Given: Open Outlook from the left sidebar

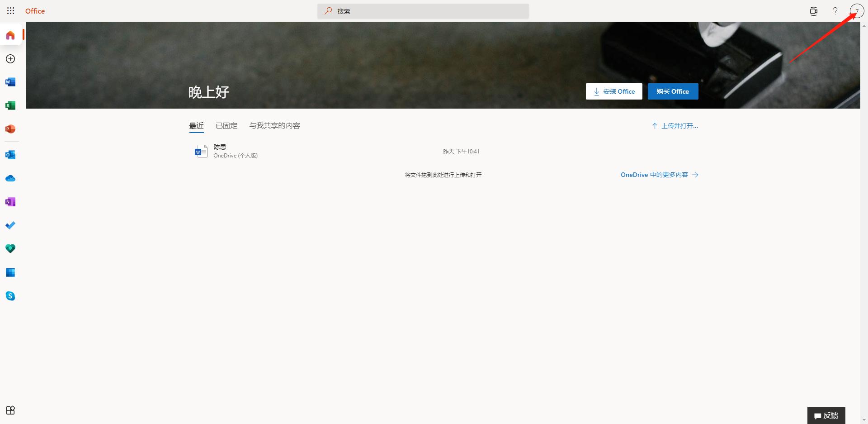Looking at the screenshot, I should 10,155.
